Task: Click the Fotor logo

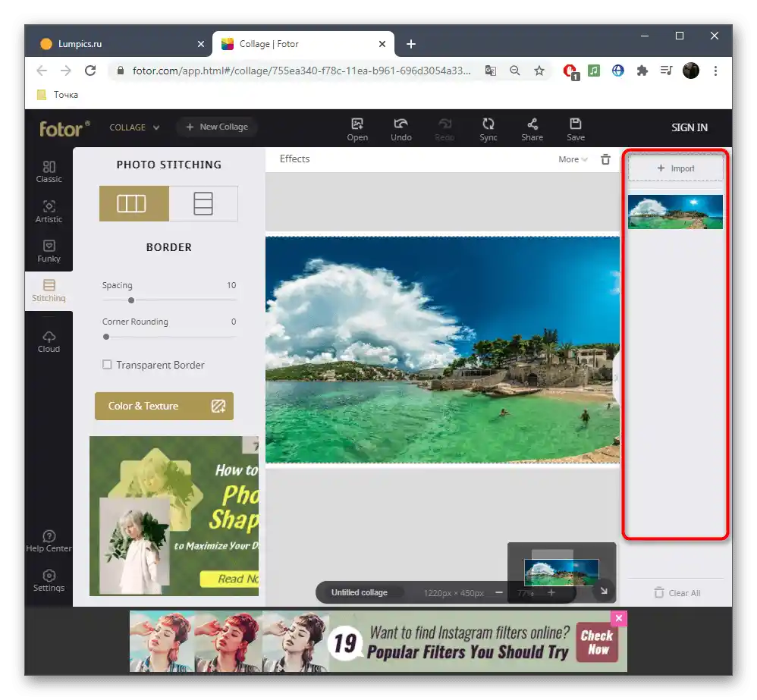Action: click(x=64, y=128)
